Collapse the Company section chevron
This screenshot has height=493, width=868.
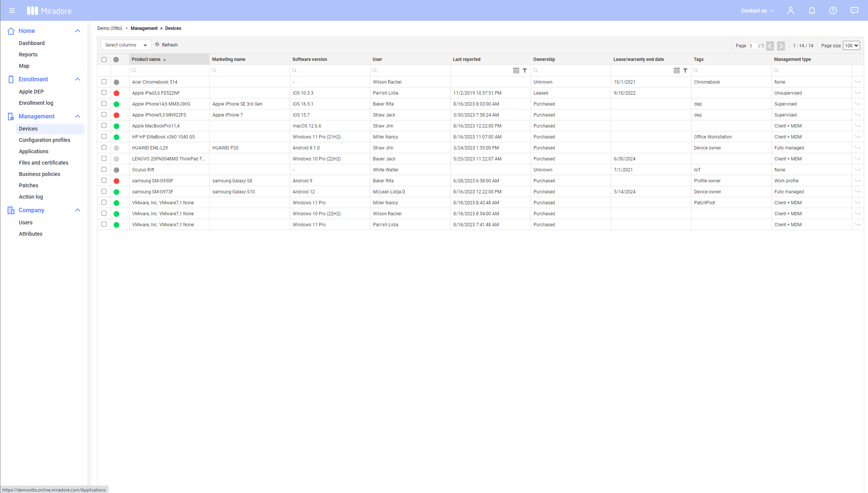click(x=78, y=210)
